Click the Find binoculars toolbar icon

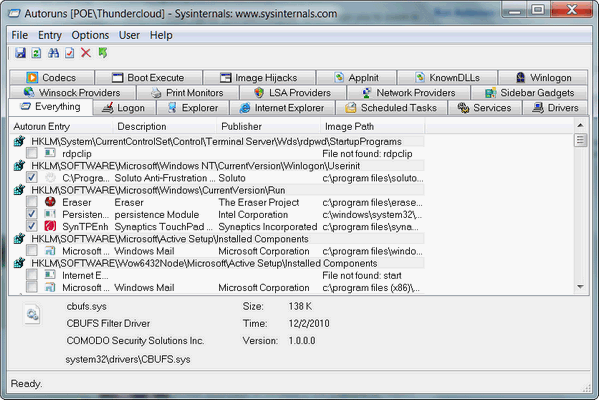point(53,53)
